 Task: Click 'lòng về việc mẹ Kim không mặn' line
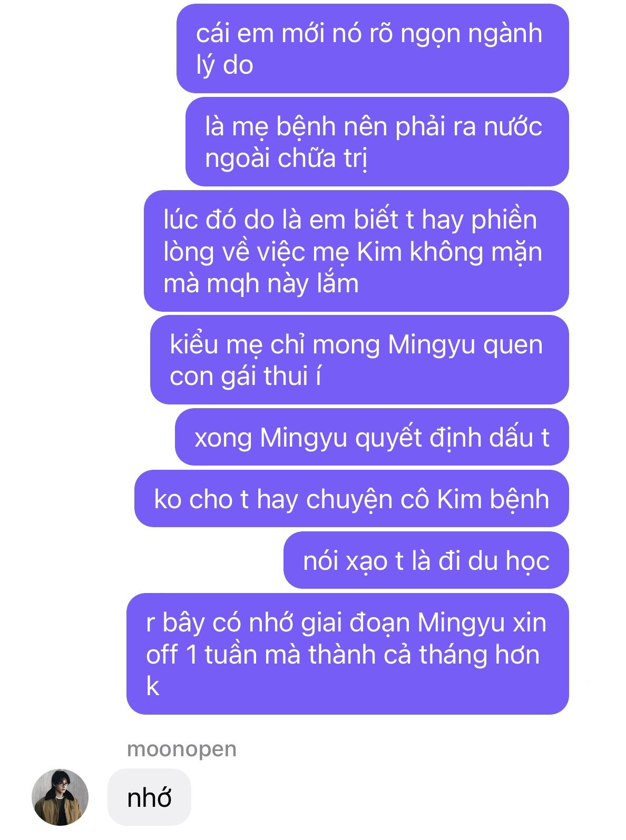353,252
